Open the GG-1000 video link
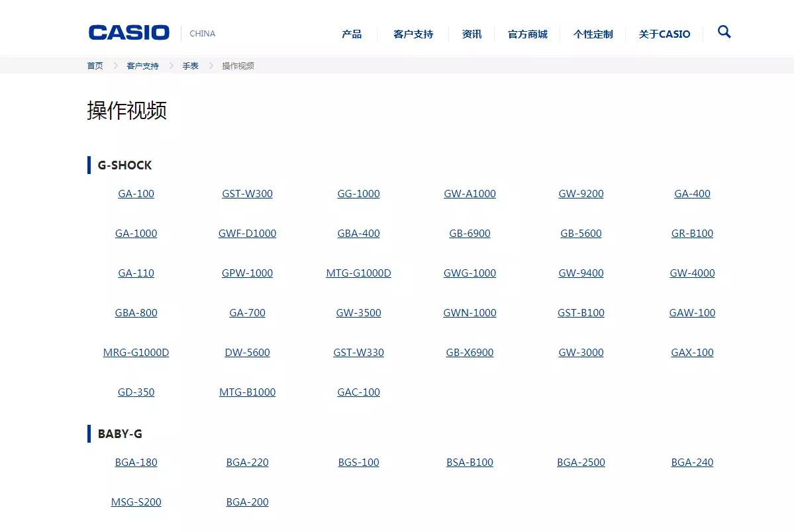The width and height of the screenshot is (794, 532). pos(358,193)
